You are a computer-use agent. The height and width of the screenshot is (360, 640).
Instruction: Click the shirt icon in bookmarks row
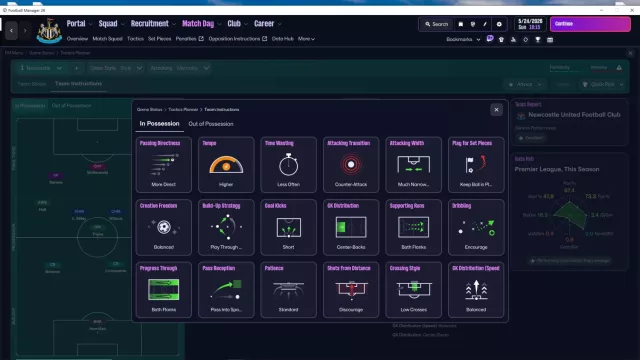(501, 40)
